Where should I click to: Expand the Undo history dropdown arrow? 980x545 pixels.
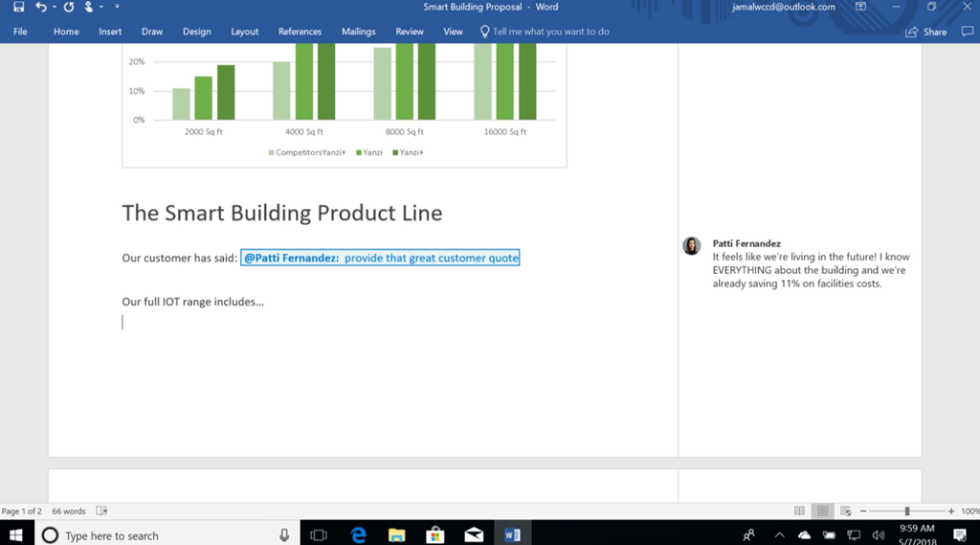[54, 7]
